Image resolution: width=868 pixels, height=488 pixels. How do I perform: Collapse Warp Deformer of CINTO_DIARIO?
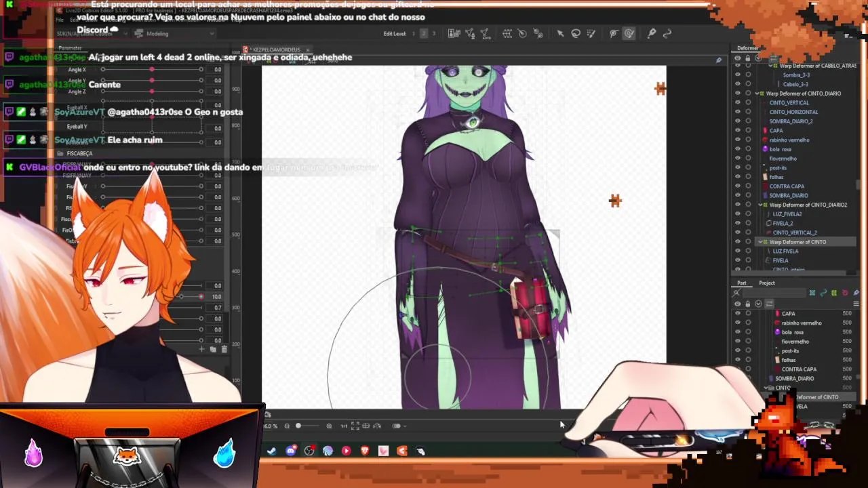tap(758, 94)
